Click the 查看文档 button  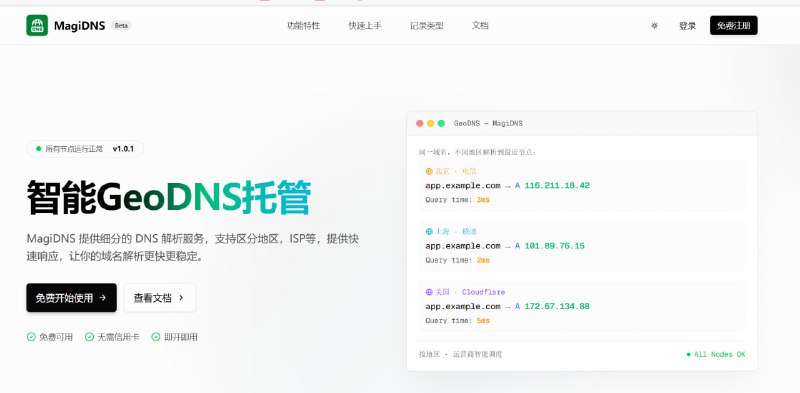(160, 298)
